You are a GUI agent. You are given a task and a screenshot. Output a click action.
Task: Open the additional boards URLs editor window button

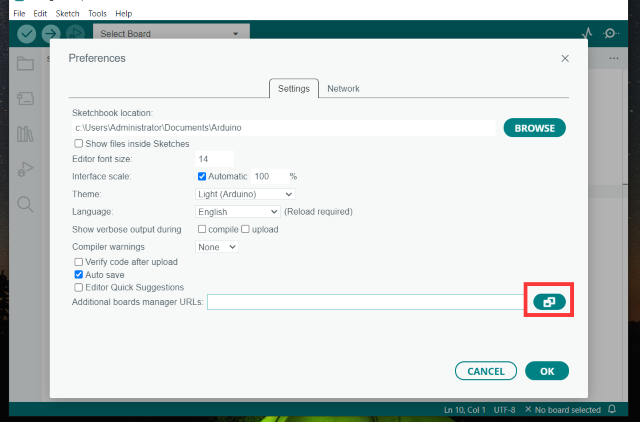point(549,302)
